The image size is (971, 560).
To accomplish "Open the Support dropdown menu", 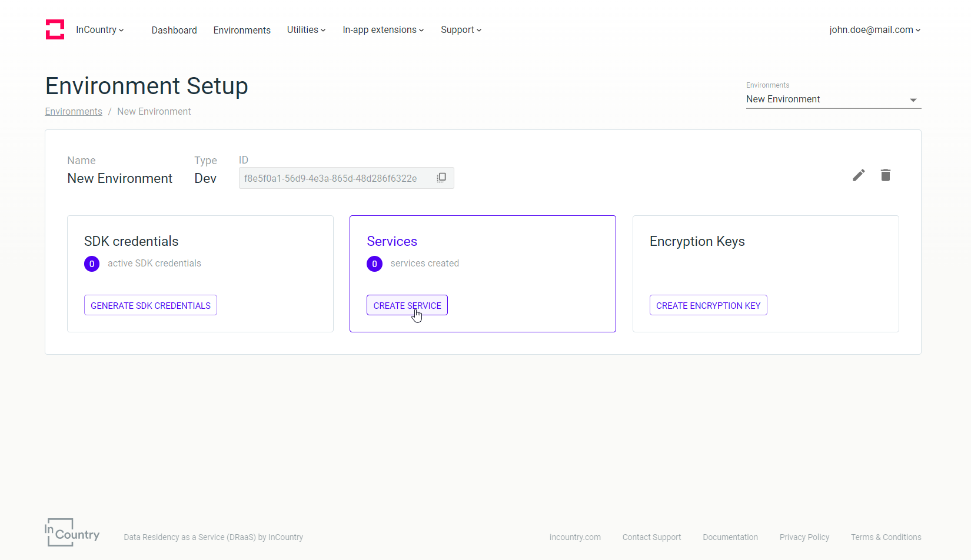I will pyautogui.click(x=461, y=30).
